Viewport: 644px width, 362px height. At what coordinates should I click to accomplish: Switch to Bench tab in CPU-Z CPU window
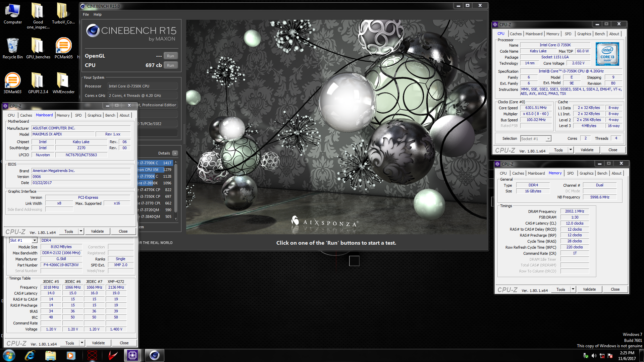600,34
